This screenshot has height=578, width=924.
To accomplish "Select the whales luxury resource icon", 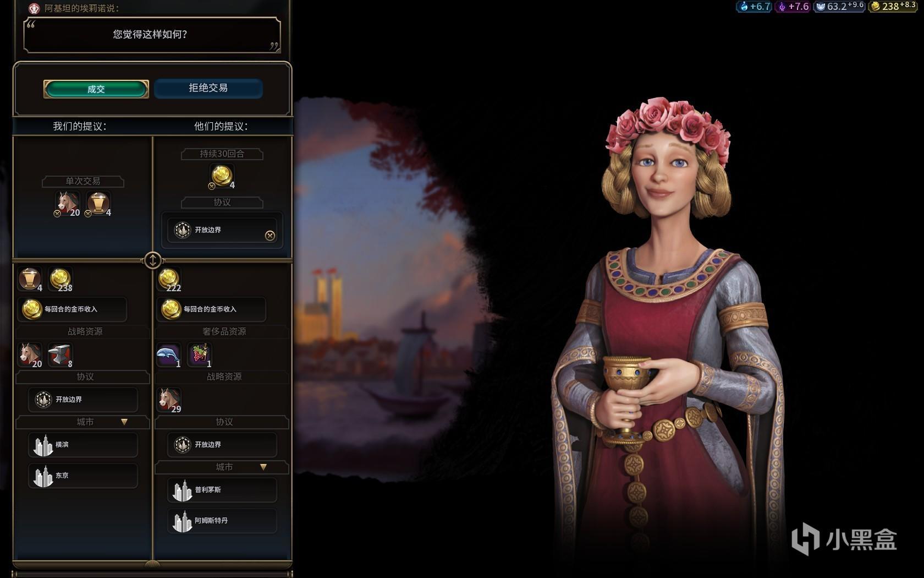I will 168,355.
